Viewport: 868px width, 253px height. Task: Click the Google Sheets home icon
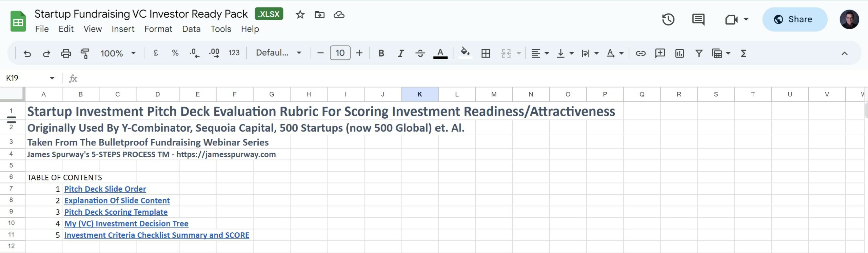point(18,21)
